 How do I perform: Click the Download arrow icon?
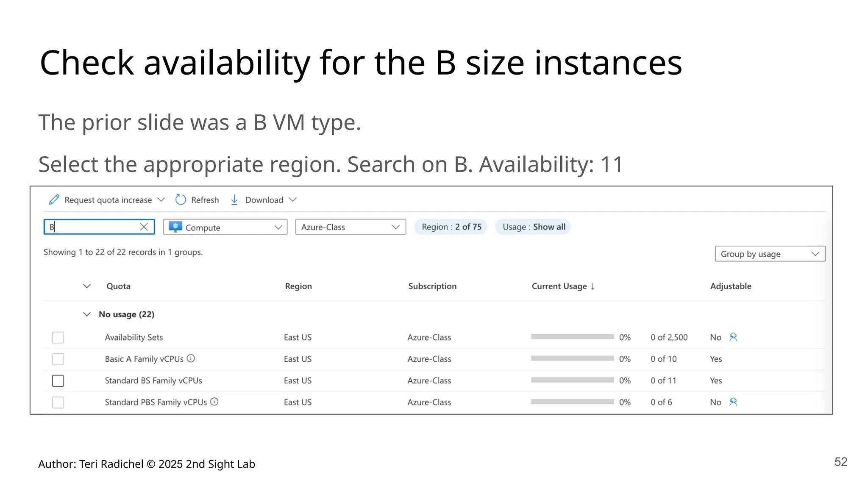234,200
